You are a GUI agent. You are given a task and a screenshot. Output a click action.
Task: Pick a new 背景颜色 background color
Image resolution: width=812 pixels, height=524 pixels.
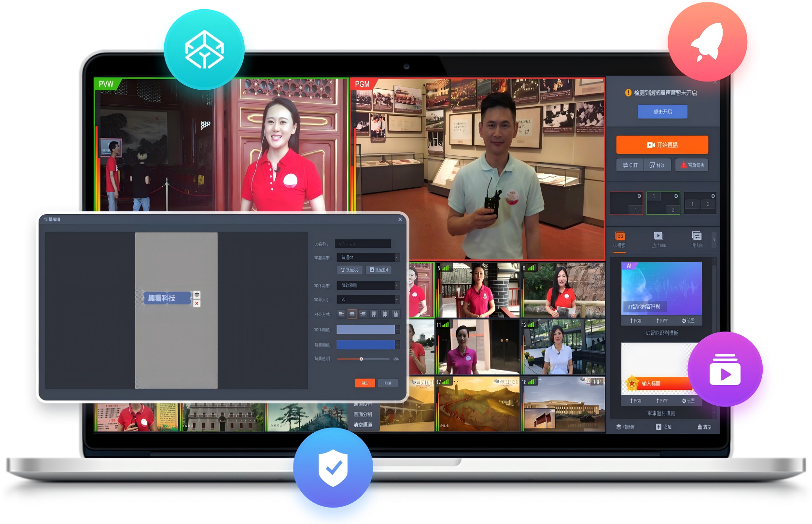[x=368, y=345]
